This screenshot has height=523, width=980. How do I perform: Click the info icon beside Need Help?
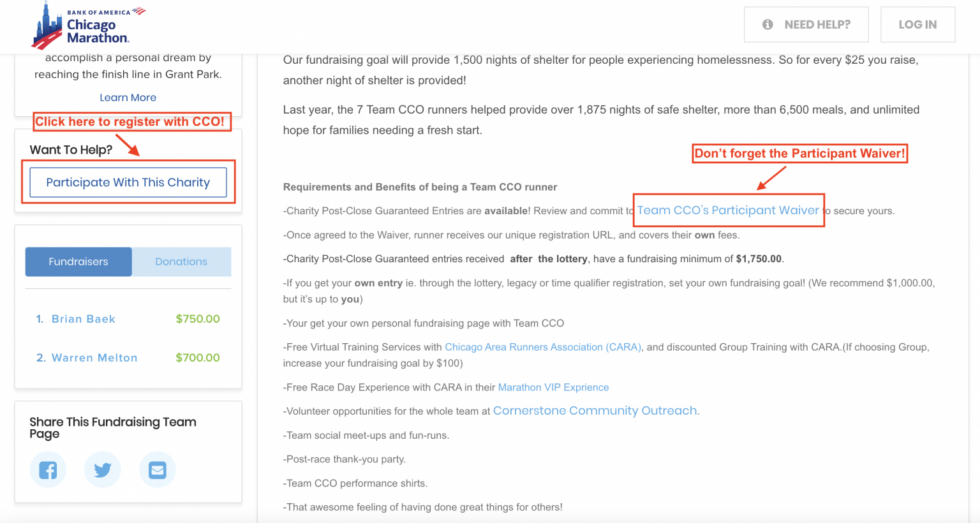click(768, 25)
